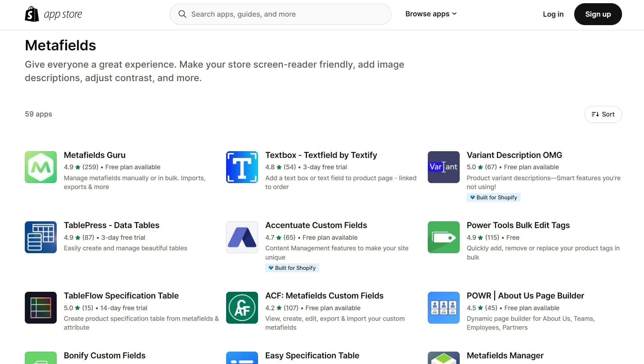Image resolution: width=644 pixels, height=364 pixels.
Task: Open the POWR About Us Page Builder icon
Action: point(444,308)
